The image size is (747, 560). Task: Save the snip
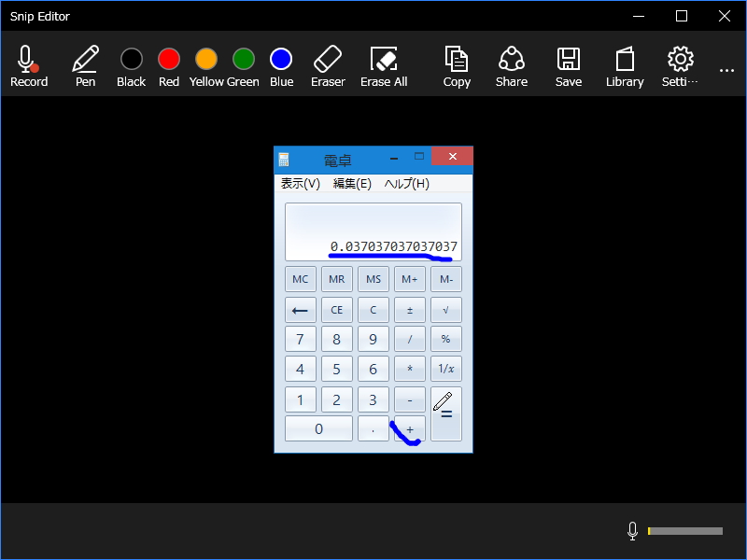(x=569, y=66)
